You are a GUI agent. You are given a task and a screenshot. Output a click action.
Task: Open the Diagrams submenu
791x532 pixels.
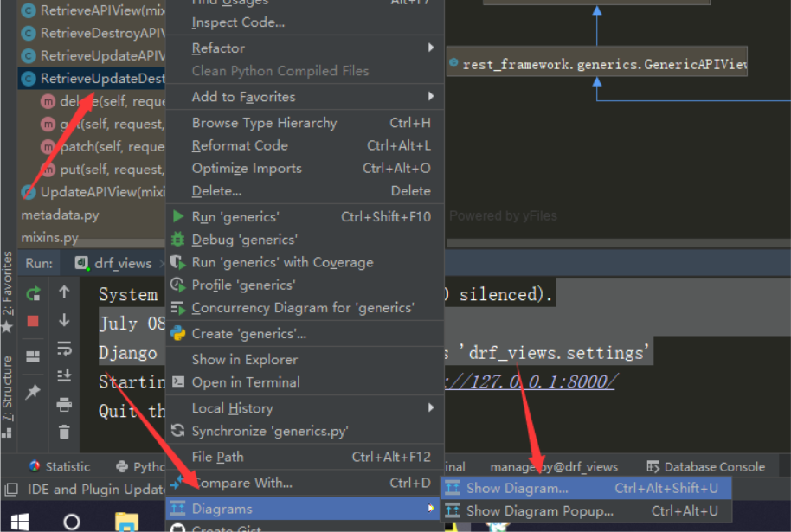305,509
